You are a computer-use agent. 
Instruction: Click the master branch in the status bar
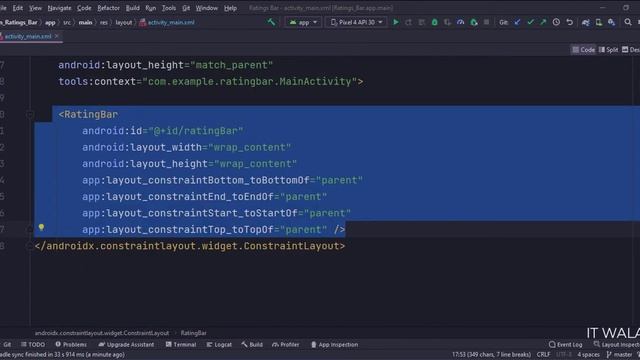pyautogui.click(x=619, y=355)
